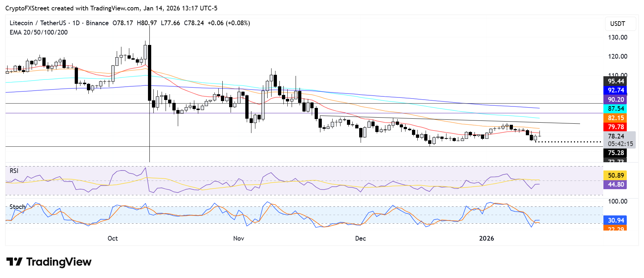Click the cyan 87.54 price label
644x278 pixels.
point(616,109)
